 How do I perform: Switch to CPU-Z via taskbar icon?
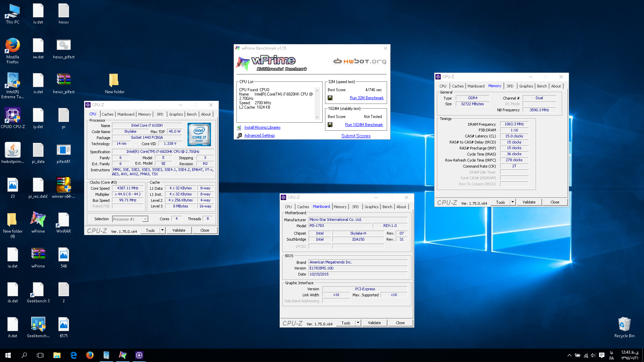pyautogui.click(x=139, y=355)
